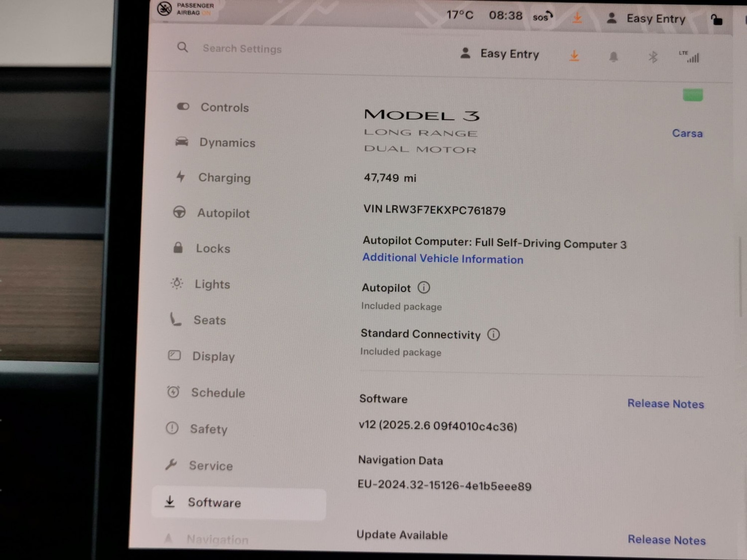747x560 pixels.
Task: Select the highlighted Software label
Action: [x=214, y=503]
